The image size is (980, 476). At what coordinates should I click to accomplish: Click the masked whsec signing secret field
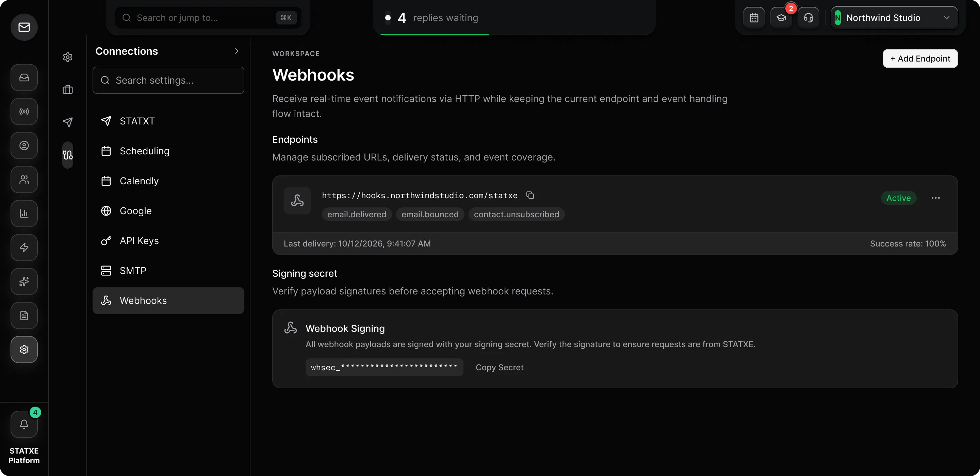tap(384, 367)
